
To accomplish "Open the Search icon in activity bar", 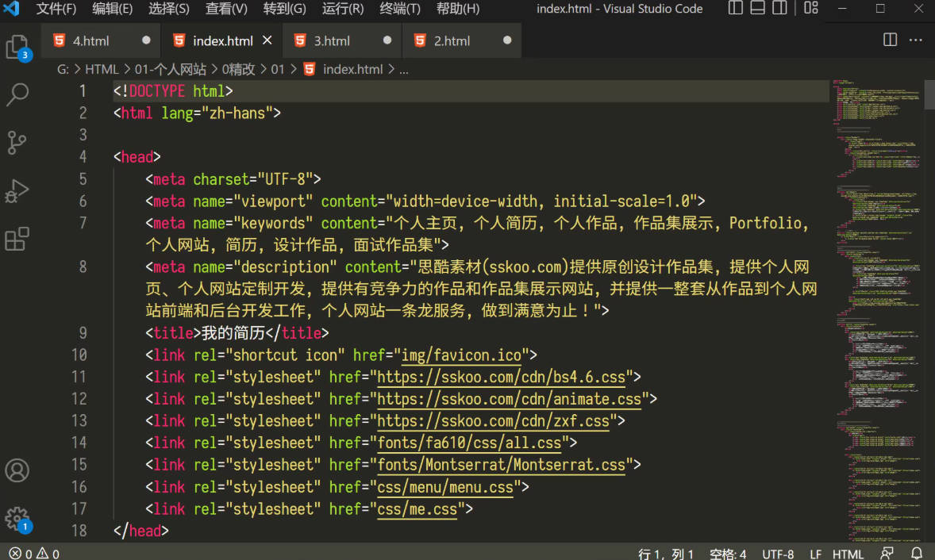I will pos(17,95).
